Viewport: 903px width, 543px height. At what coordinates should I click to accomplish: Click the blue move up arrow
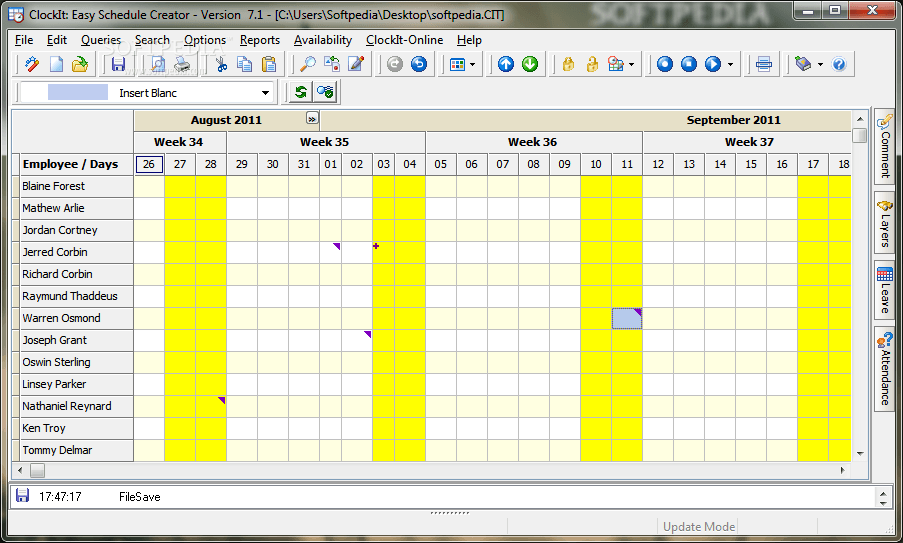coord(506,64)
